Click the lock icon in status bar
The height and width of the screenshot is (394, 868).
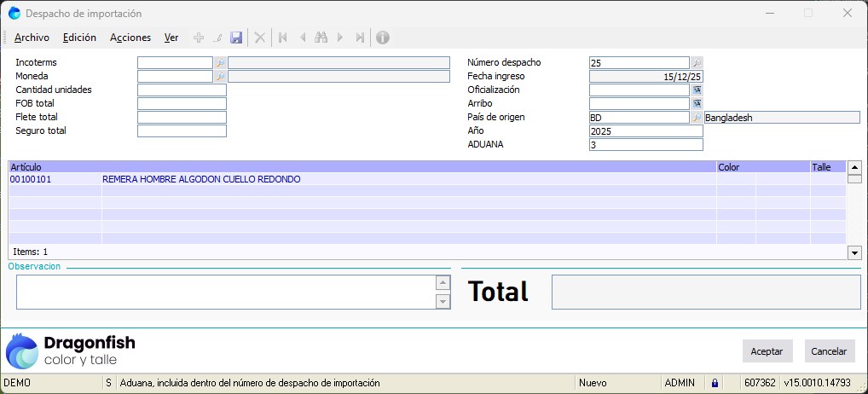tap(715, 384)
